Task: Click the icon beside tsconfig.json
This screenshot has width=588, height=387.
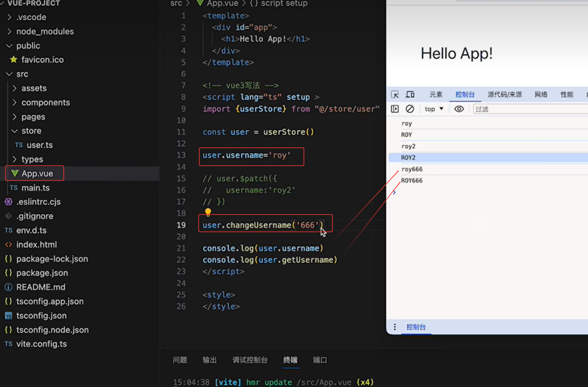Action: coord(8,316)
